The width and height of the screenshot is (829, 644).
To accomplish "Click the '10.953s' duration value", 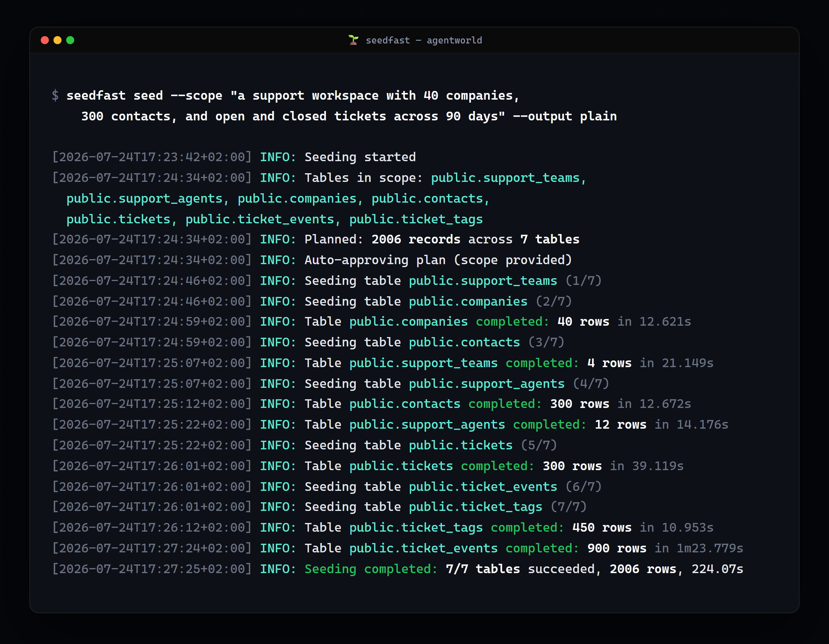I will click(x=688, y=527).
